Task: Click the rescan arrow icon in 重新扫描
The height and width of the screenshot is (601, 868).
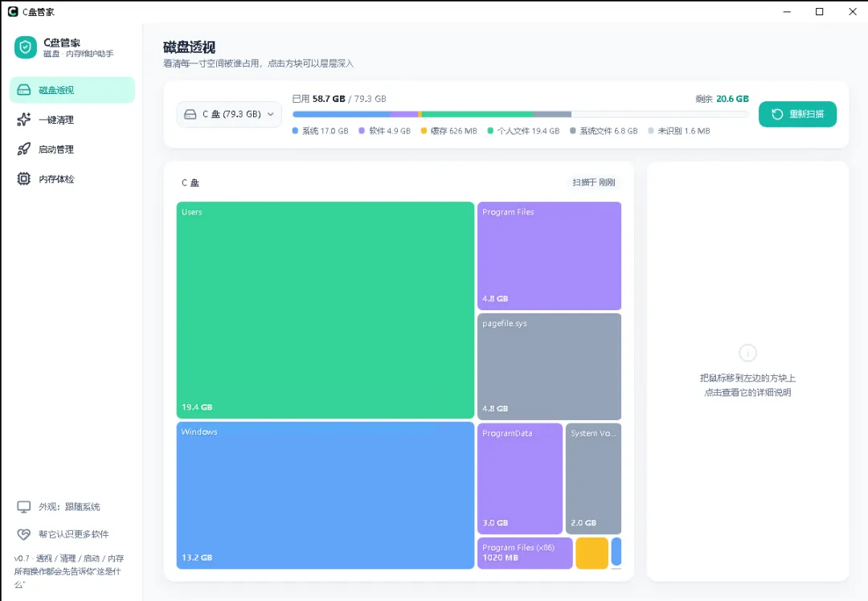Action: 777,114
